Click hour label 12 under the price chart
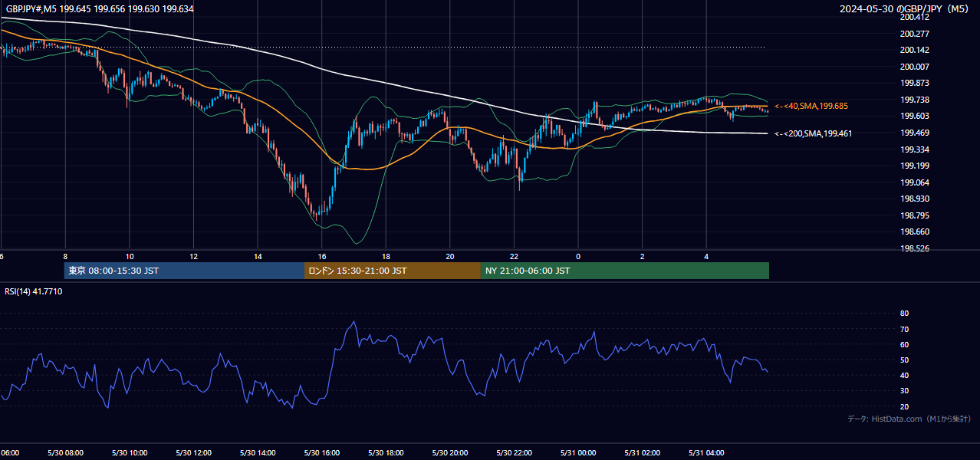 click(194, 256)
